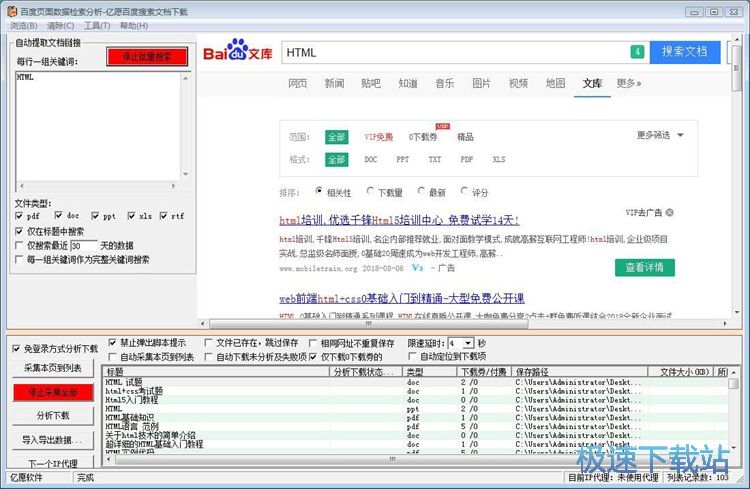
Task: Switch to the 贴吧 tab
Action: 371,83
